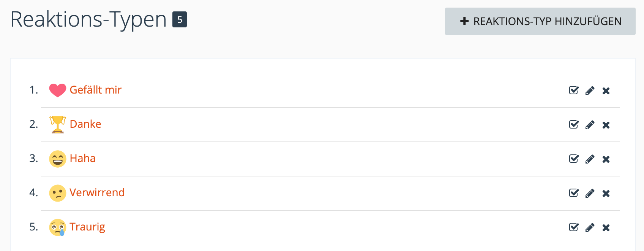This screenshot has width=644, height=251.
Task: Click Reaktions-Typ hinzufügen button
Action: point(540,21)
